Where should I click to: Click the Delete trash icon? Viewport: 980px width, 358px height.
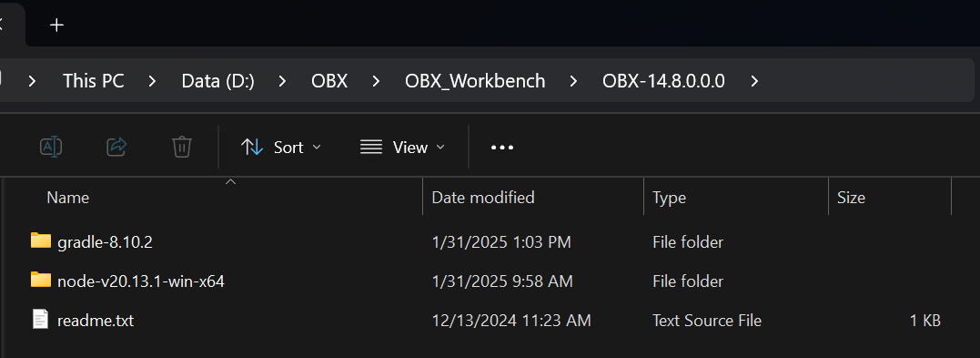(182, 147)
